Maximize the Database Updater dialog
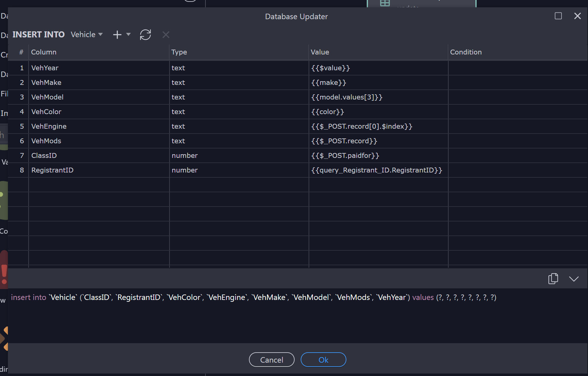This screenshot has width=588, height=376. click(x=558, y=16)
